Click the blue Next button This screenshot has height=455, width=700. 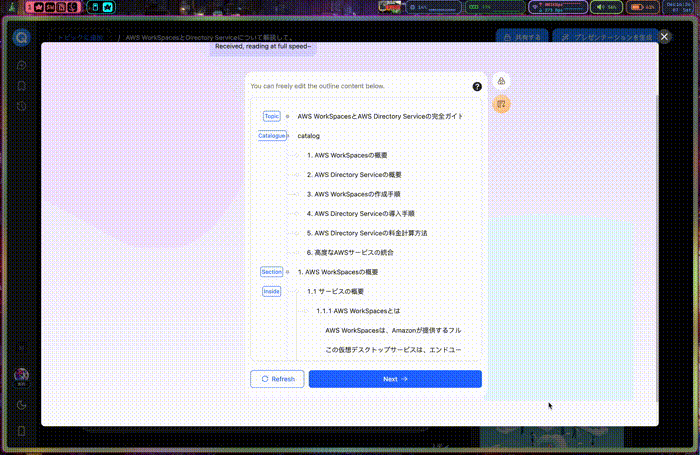[395, 379]
